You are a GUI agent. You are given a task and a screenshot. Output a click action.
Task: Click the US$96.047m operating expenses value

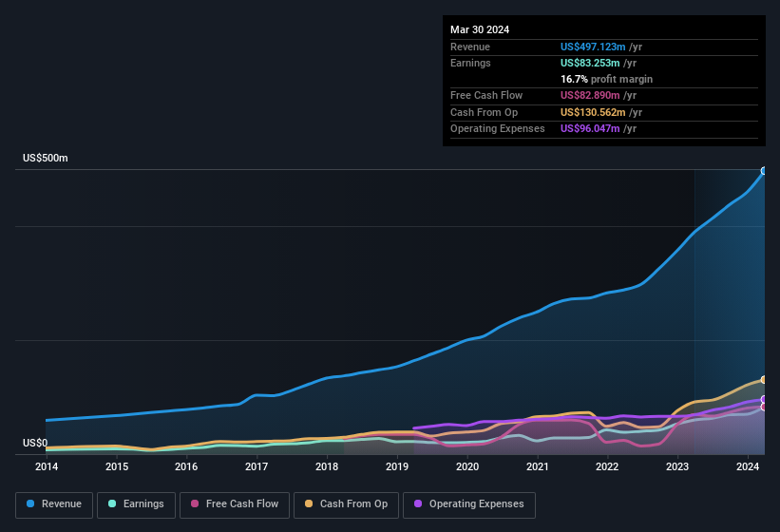pyautogui.click(x=590, y=129)
